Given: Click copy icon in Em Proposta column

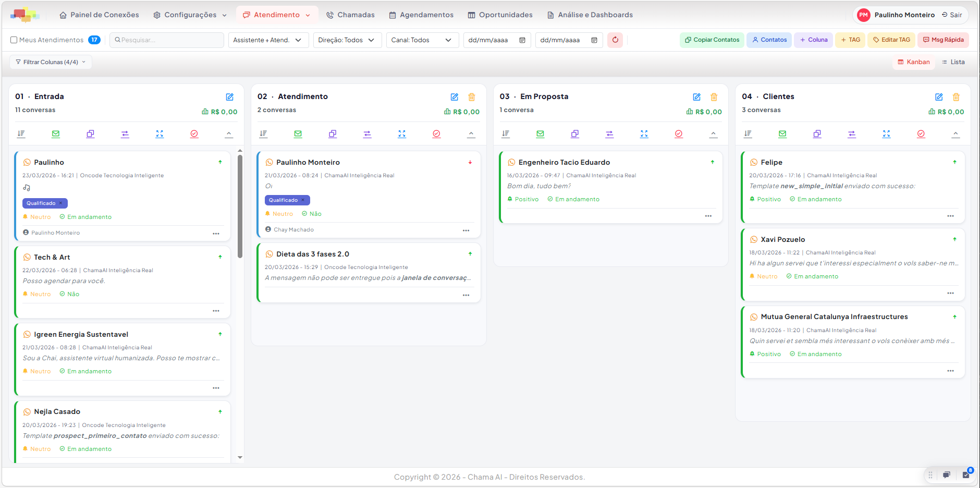Looking at the screenshot, I should tap(574, 134).
